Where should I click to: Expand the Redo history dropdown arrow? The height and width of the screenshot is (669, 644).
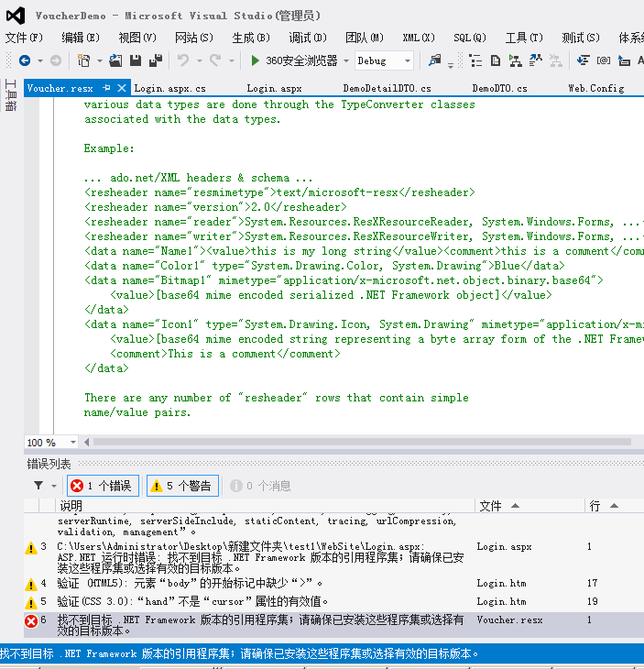(x=231, y=60)
